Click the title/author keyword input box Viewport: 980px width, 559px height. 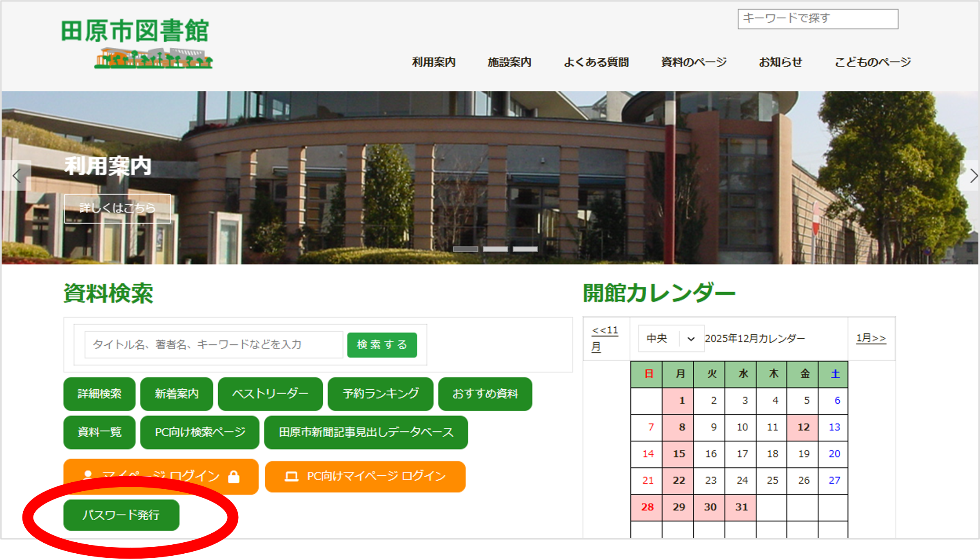pos(213,345)
